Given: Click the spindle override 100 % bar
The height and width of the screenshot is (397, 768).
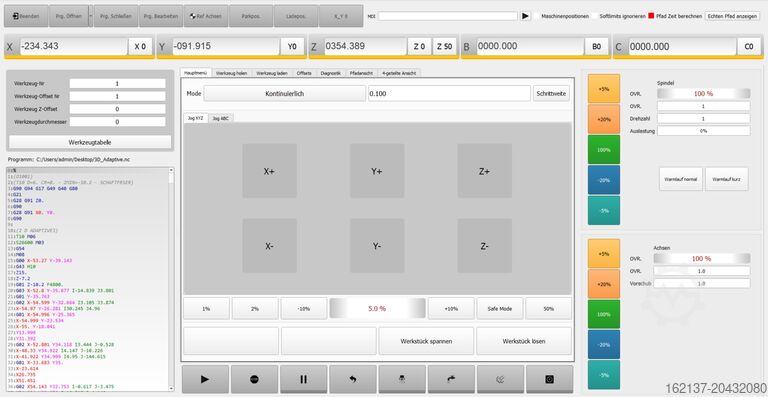Looking at the screenshot, I should (x=703, y=93).
